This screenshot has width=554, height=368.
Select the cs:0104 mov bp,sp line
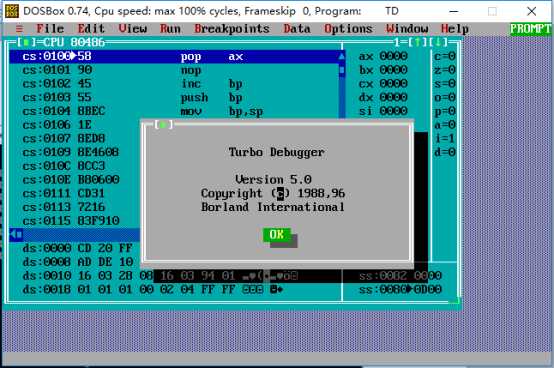pos(173,111)
